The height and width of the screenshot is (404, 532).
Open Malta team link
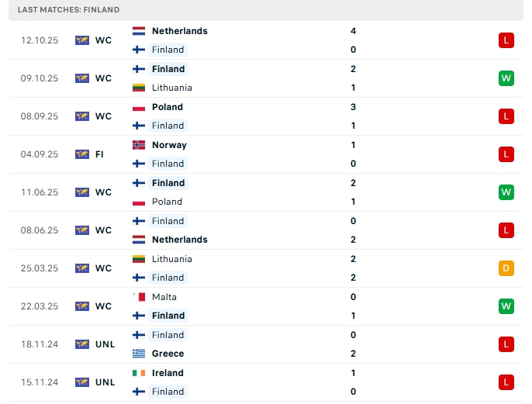tap(164, 297)
